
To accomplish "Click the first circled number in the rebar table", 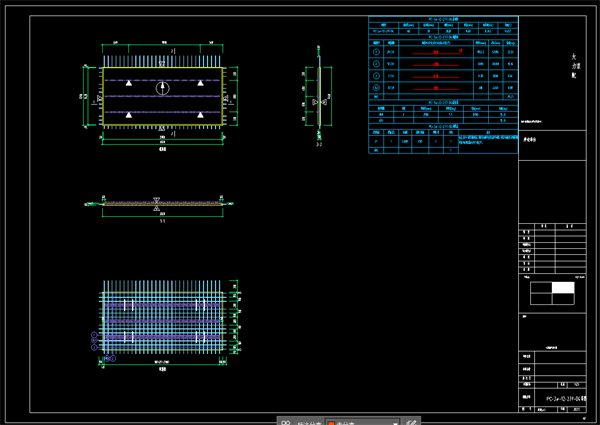I will 376,52.
